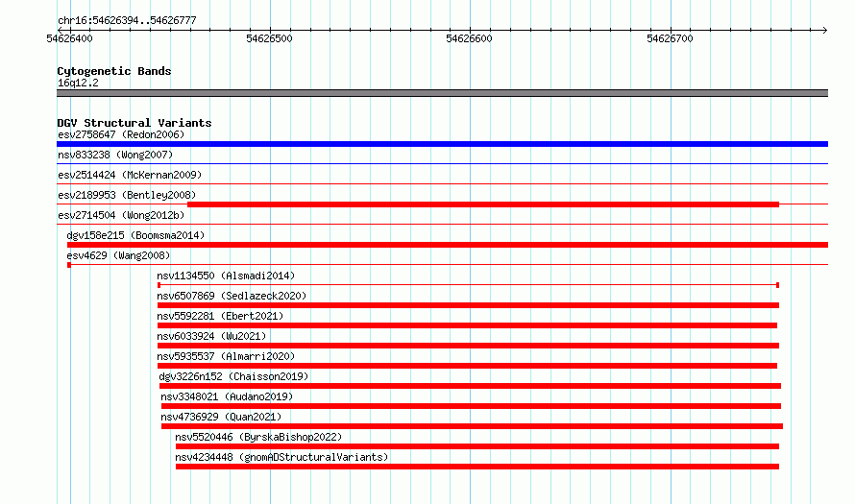Click ruler position 54626400

pos(70,38)
